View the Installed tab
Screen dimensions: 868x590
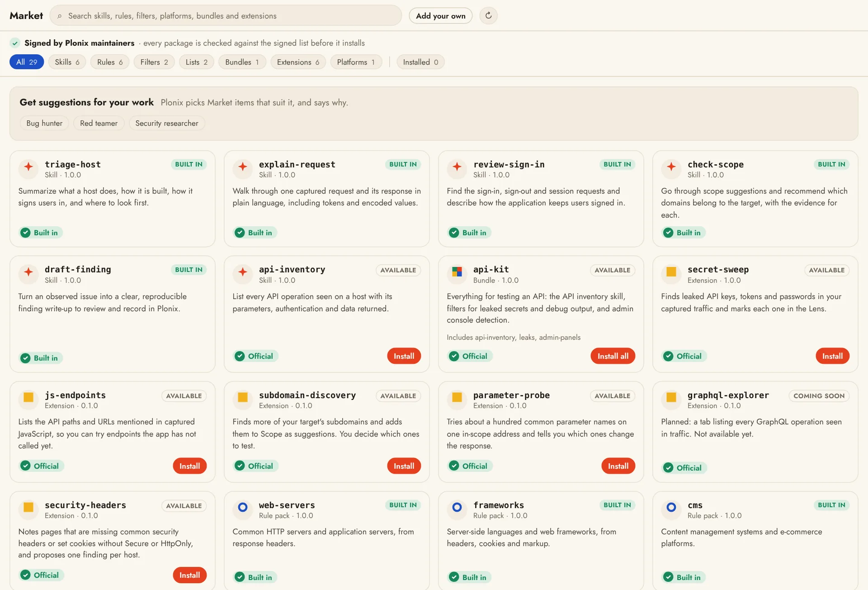coord(420,62)
